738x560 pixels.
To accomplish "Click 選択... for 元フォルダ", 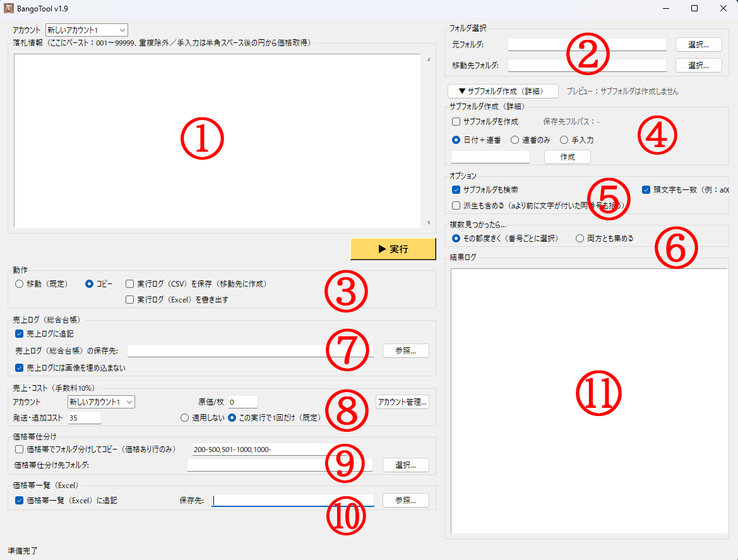I will click(698, 44).
